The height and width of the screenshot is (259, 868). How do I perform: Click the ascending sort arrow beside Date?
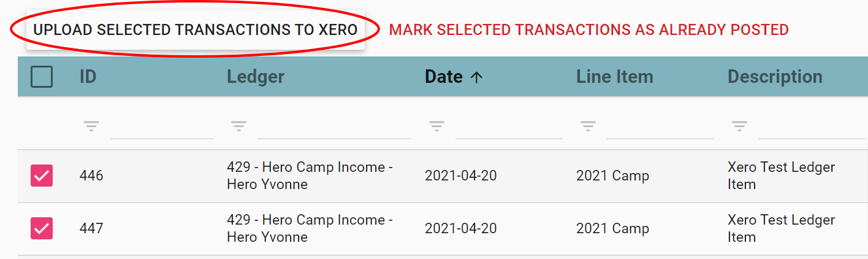(476, 77)
